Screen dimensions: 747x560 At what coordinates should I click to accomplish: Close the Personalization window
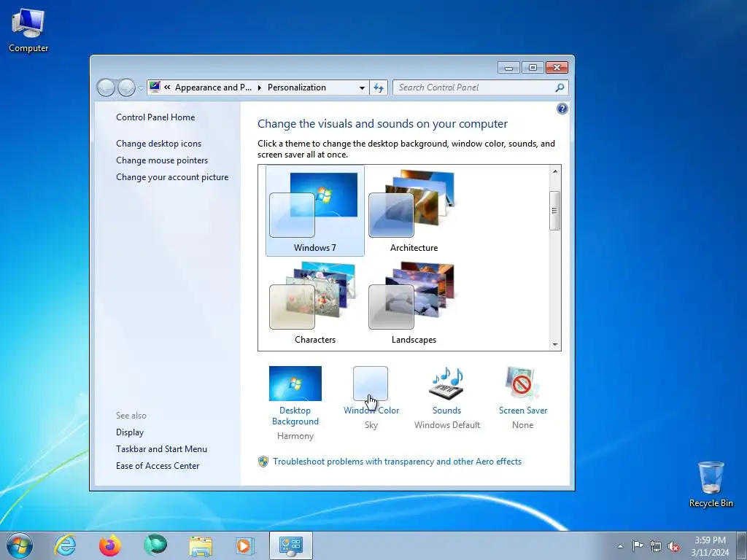pos(557,68)
